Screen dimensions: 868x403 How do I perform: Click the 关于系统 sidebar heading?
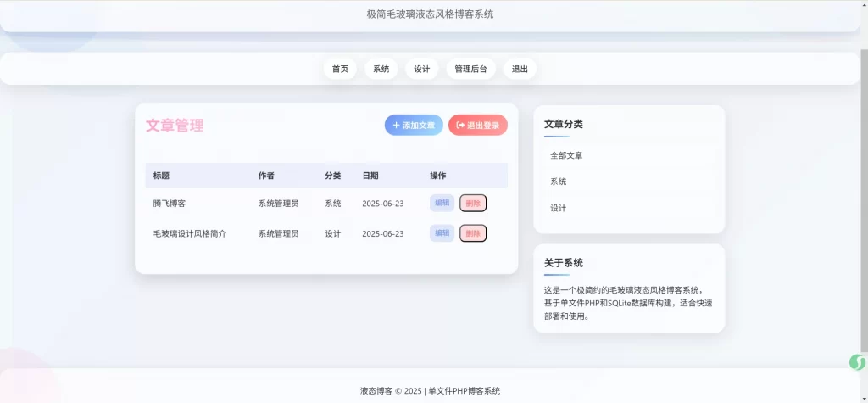564,263
